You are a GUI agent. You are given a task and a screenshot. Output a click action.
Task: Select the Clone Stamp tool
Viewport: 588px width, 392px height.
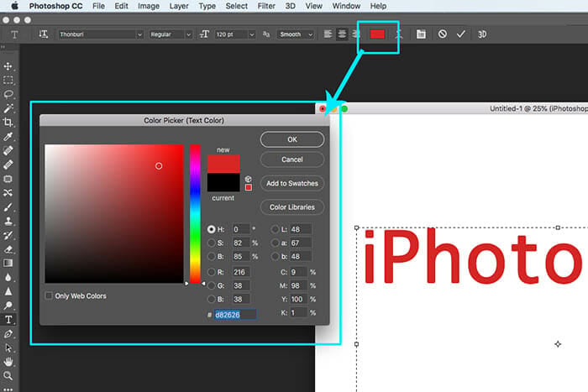tap(8, 221)
